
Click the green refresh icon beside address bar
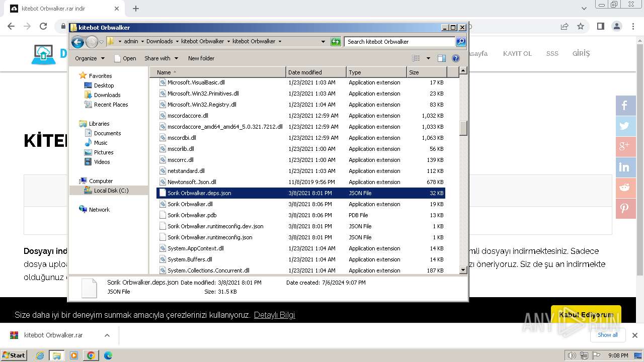click(x=336, y=42)
